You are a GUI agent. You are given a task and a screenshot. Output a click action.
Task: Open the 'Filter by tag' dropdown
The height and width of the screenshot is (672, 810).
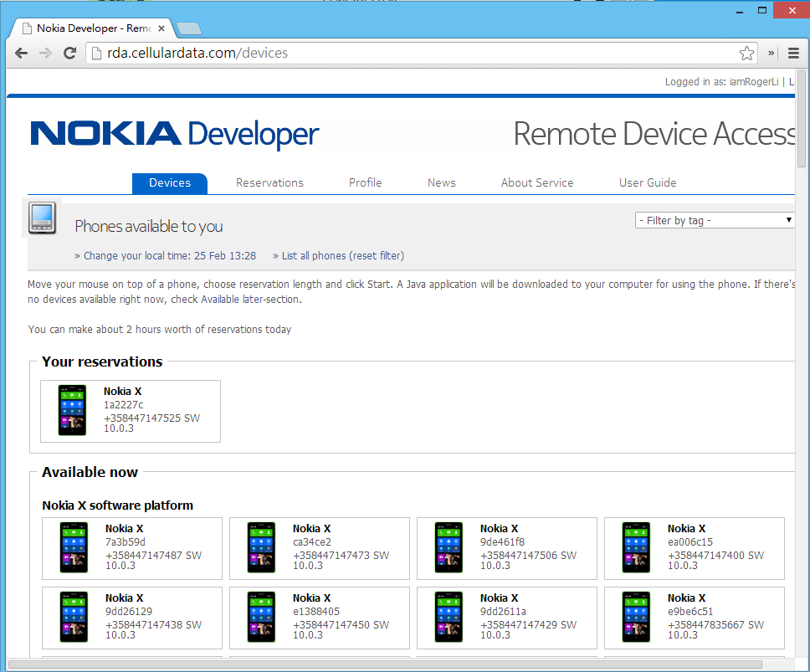pos(715,220)
